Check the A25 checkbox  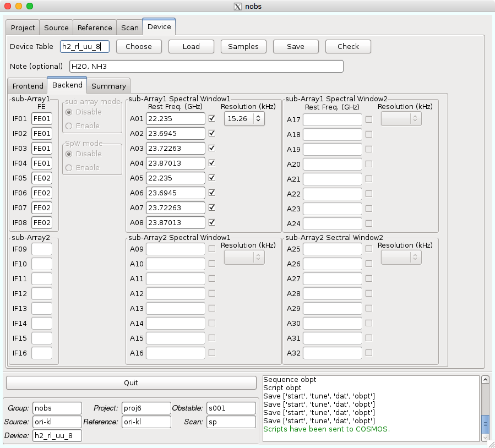[x=369, y=249]
